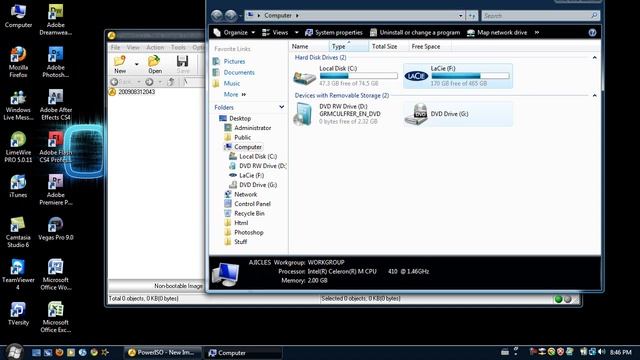Launch Adobe Photoshop desktop shortcut
This screenshot has width=640, height=360.
click(56, 62)
